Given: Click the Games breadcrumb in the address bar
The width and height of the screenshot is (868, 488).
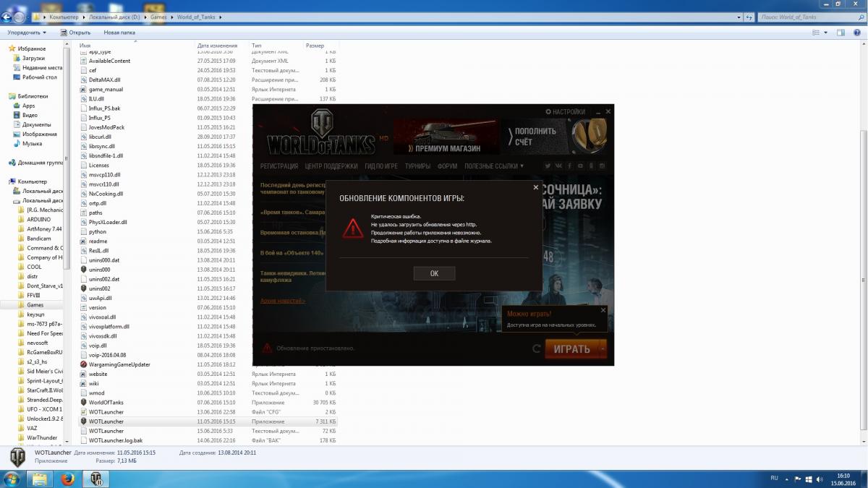Looking at the screenshot, I should pos(160,17).
